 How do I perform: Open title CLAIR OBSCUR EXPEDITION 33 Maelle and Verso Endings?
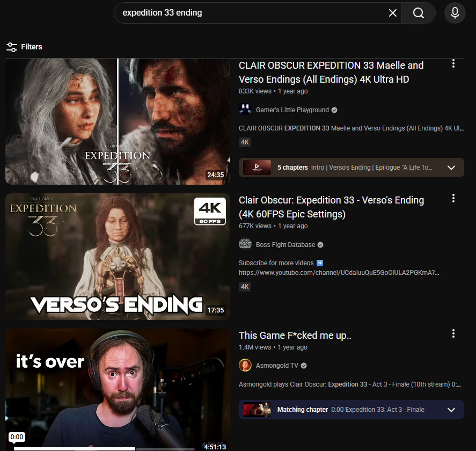point(331,72)
